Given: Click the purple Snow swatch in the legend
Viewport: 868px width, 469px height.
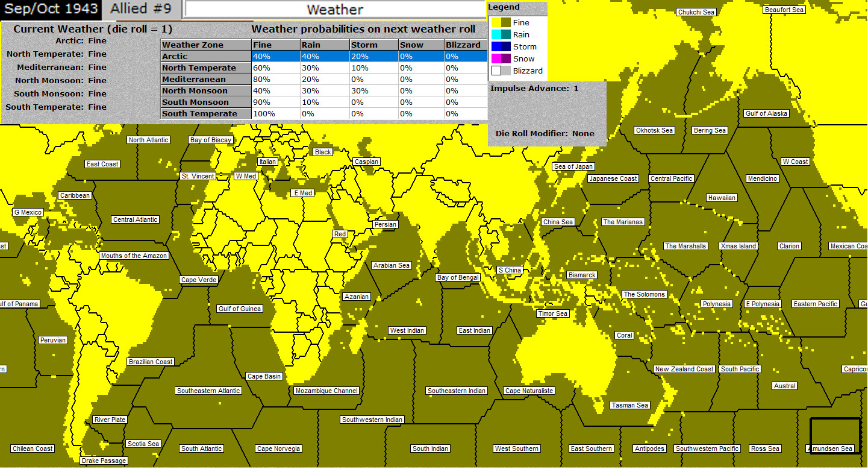Looking at the screenshot, I should (x=505, y=58).
